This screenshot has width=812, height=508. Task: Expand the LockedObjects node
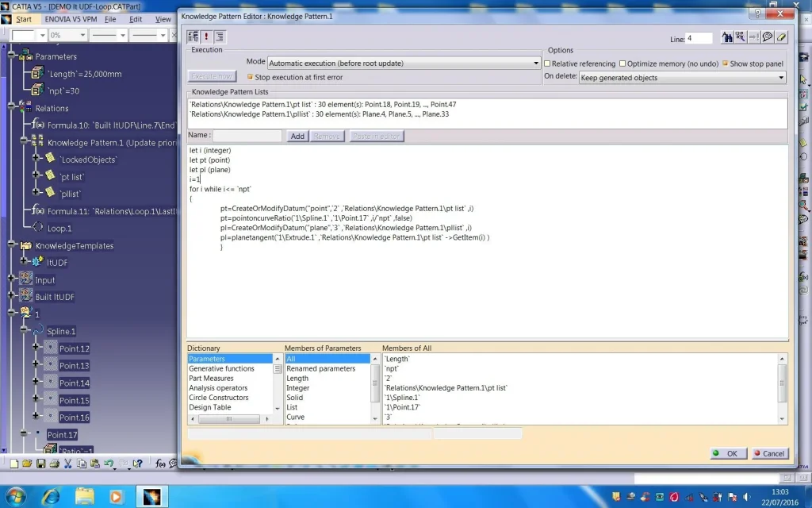click(35, 157)
